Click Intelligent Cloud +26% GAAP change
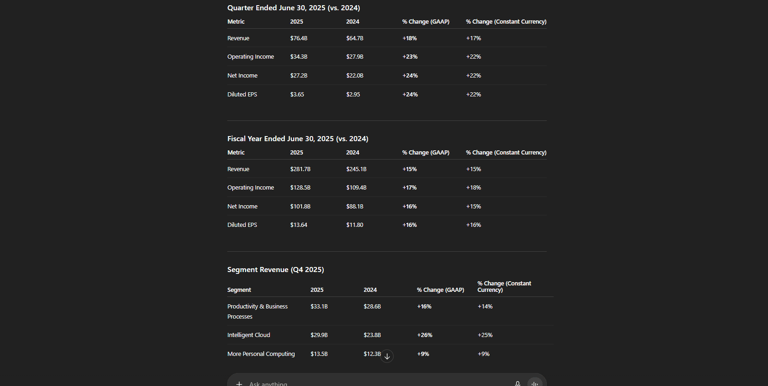This screenshot has width=768, height=386. 425,335
